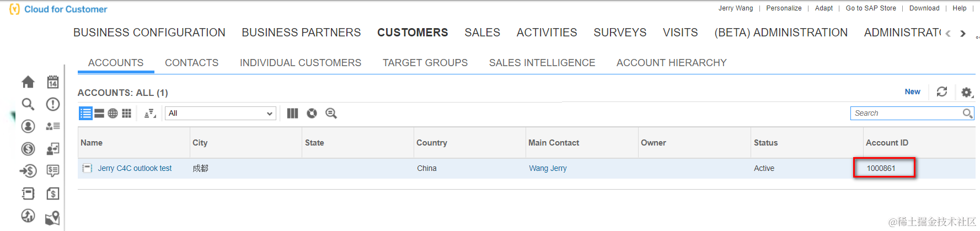Click the magnifier search icon in the sidebar
Viewport: 980px width, 231px height.
coord(28,104)
